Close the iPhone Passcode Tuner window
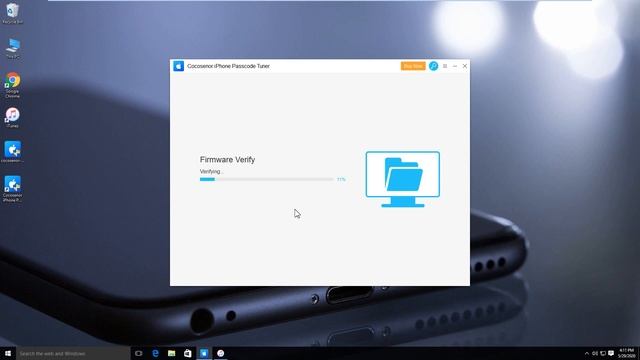640x360 pixels. click(x=464, y=66)
